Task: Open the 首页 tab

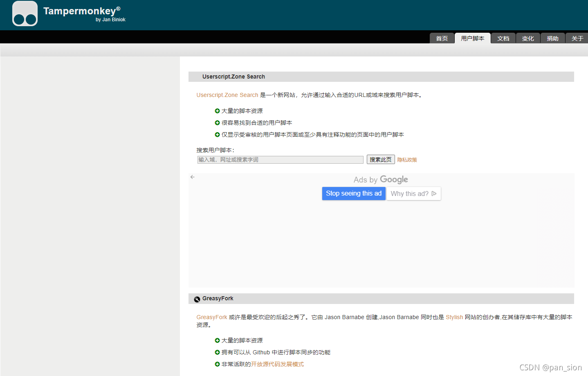Action: pos(442,38)
